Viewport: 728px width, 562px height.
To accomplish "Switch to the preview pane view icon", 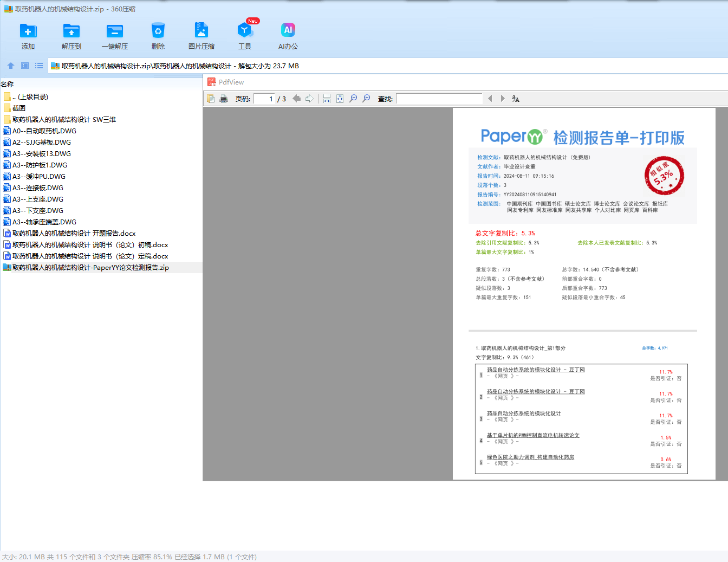I will coord(25,66).
